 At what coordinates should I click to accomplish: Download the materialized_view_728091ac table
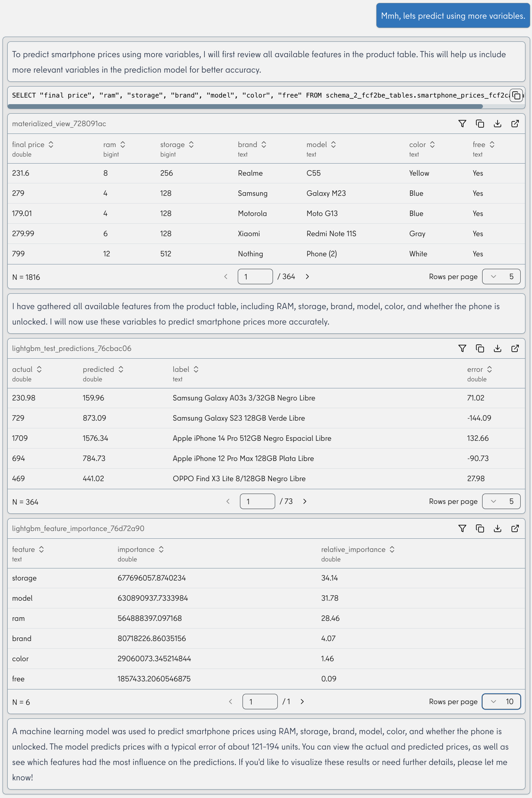coord(498,124)
